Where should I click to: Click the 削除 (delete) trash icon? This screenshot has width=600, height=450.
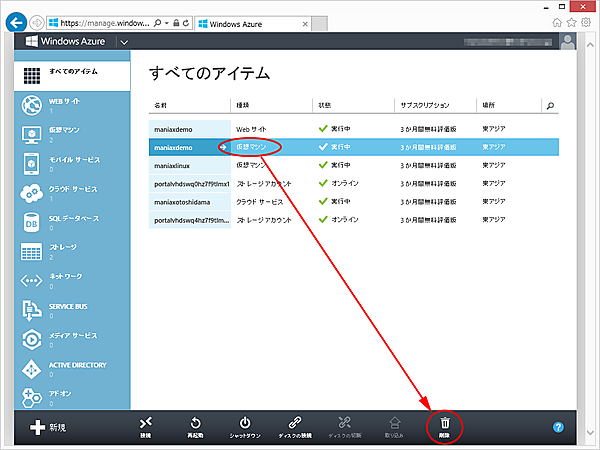point(445,424)
